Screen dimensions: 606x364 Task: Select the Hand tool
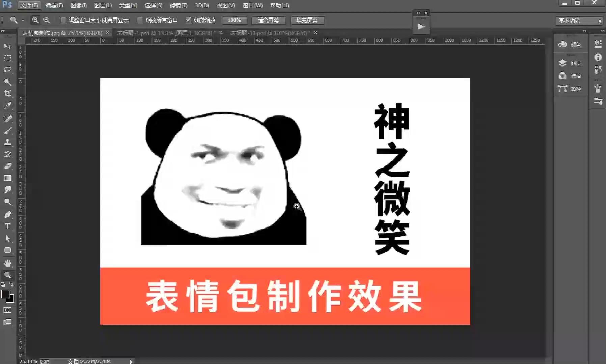(x=7, y=263)
